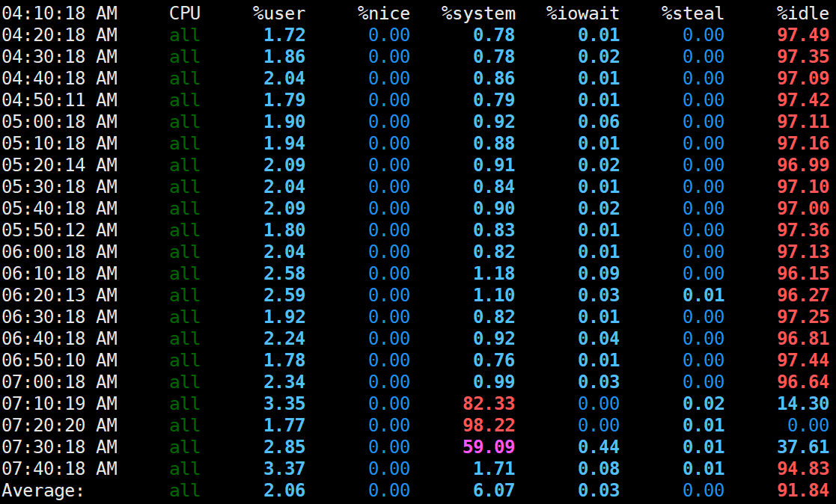The height and width of the screenshot is (504, 836).
Task: Click the %user value 2.24
Action: pos(284,338)
